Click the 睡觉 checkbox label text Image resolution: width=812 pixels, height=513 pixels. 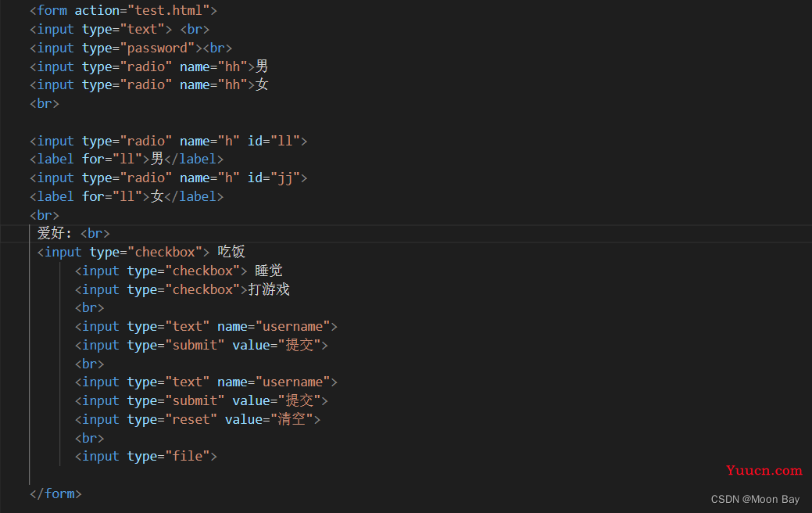269,271
